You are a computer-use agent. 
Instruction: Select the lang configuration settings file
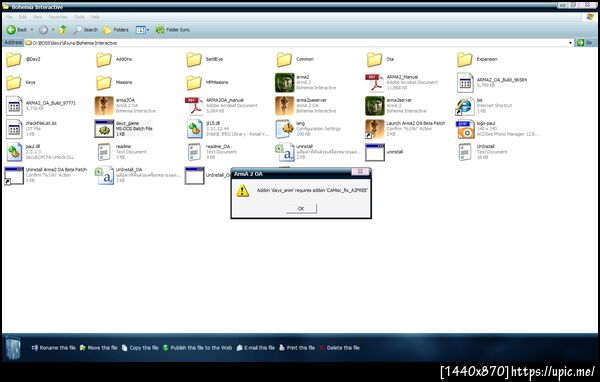point(308,129)
